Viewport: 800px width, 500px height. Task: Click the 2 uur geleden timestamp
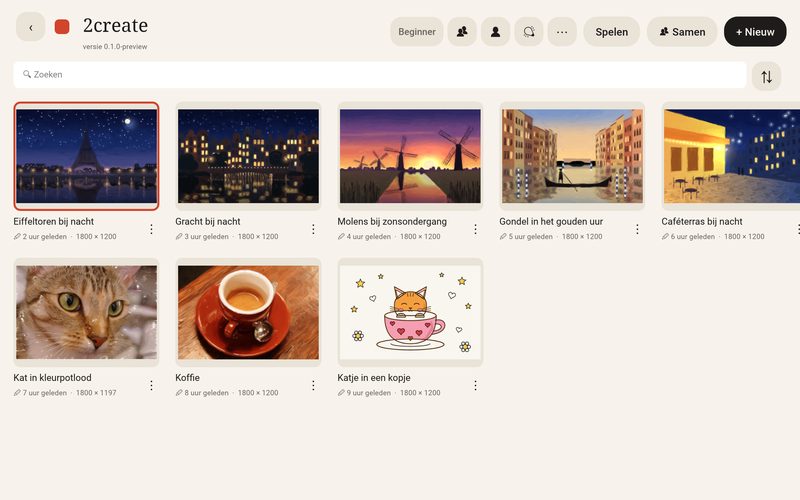click(44, 237)
